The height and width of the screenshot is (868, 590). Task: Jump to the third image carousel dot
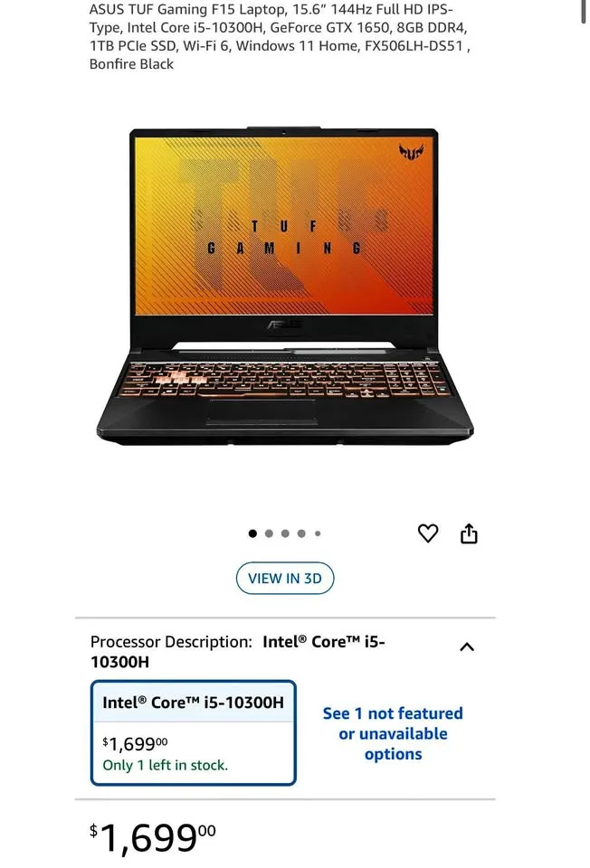click(x=285, y=533)
